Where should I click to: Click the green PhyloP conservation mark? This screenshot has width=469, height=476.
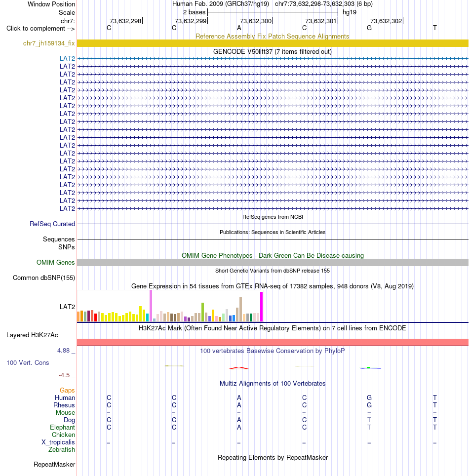(368, 368)
